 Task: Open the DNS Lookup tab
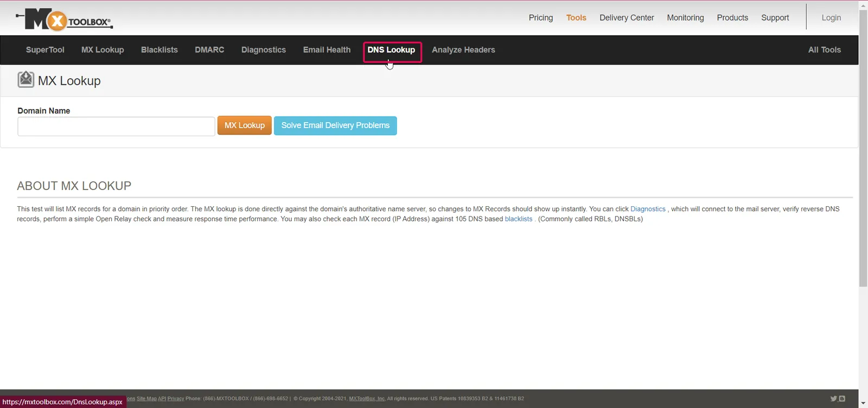pyautogui.click(x=391, y=50)
